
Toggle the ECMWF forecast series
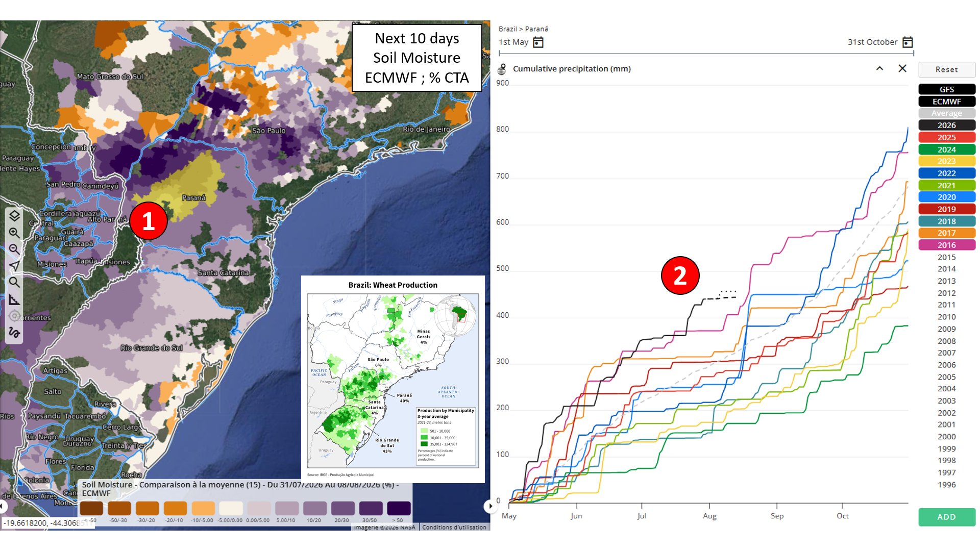pyautogui.click(x=947, y=102)
